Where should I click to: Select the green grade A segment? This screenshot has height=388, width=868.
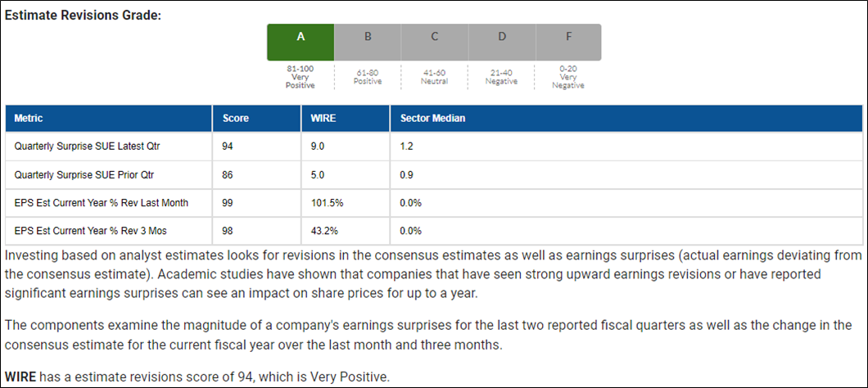click(301, 42)
